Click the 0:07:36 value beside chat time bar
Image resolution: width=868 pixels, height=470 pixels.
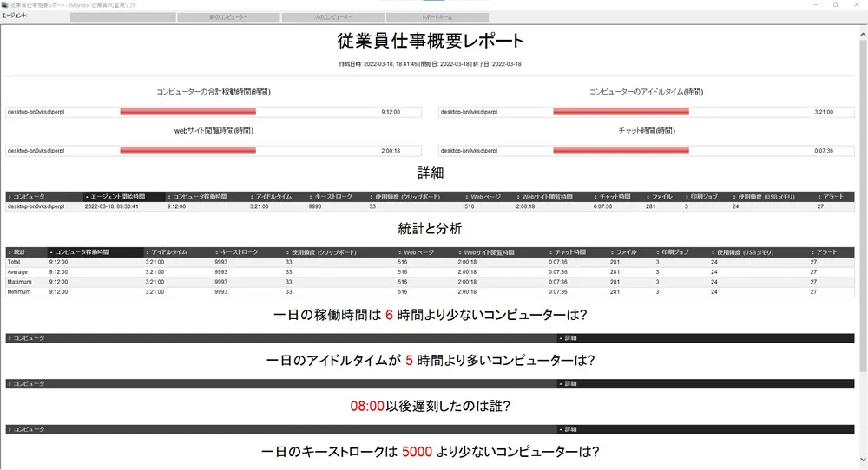point(824,150)
